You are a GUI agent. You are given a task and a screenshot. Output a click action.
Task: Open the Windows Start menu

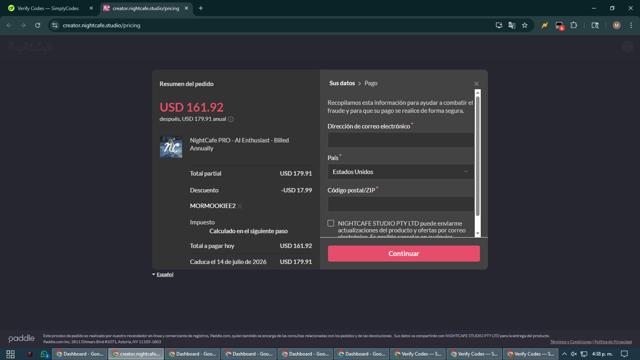10,354
